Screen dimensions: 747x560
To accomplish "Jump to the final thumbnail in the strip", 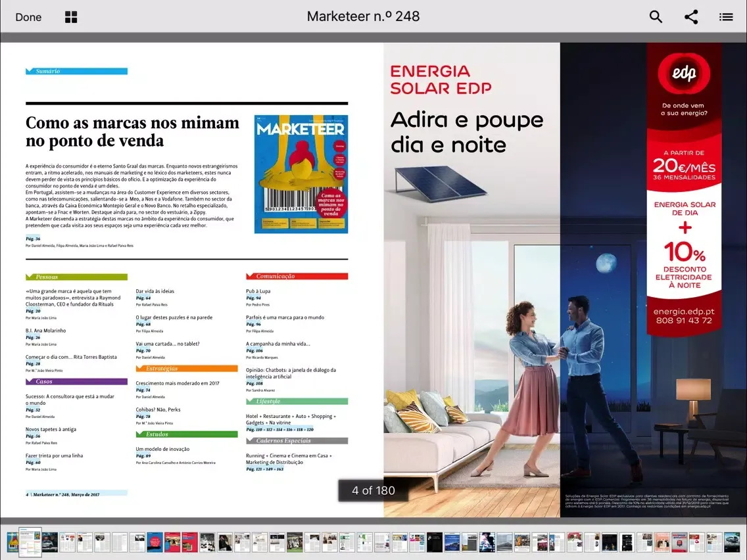I will pos(732,542).
